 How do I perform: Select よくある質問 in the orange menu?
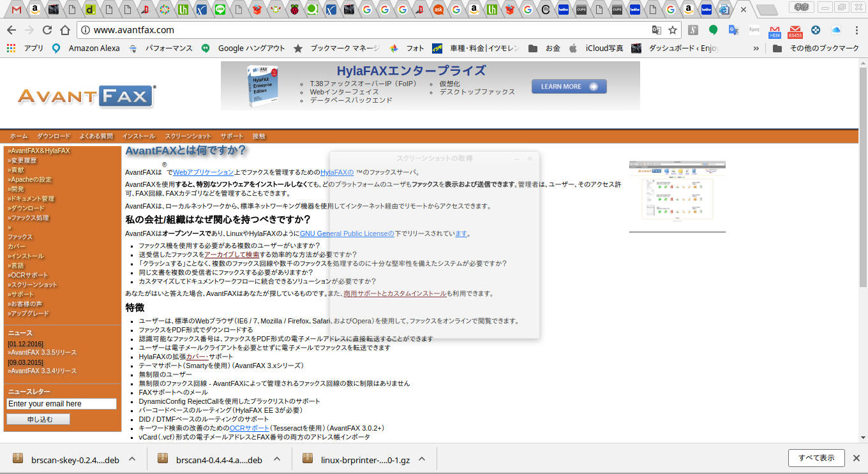click(96, 137)
